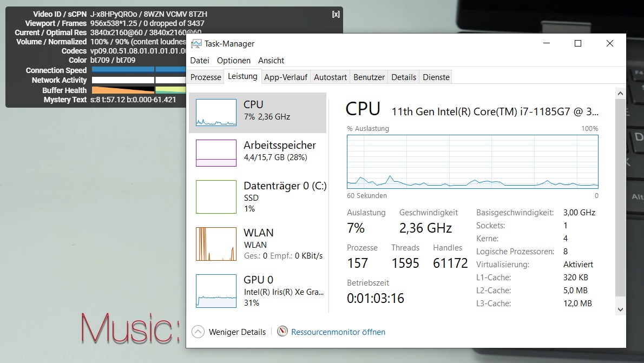The width and height of the screenshot is (644, 363).
Task: Click the Arbeitsspeicher mini graph thumbnail
Action: click(216, 153)
